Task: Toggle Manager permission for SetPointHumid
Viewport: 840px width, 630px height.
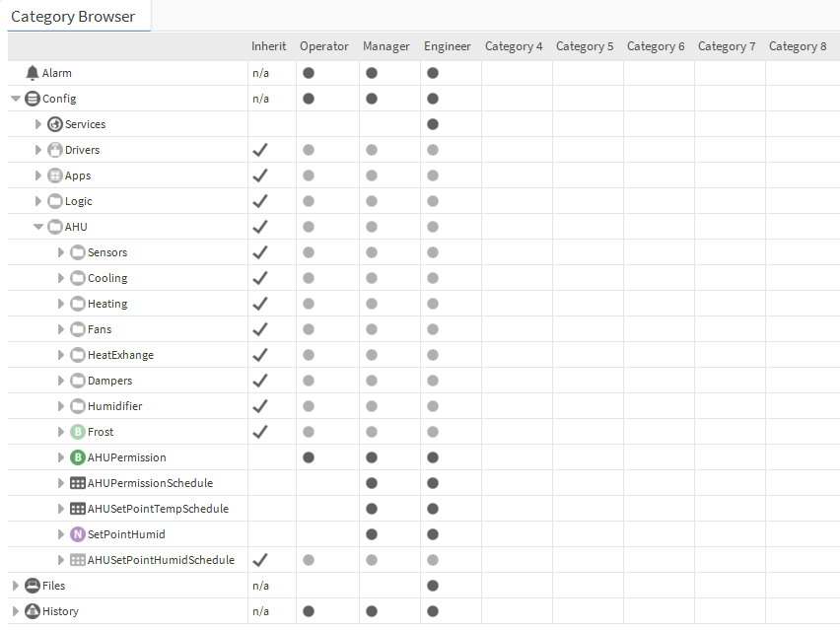Action: pyautogui.click(x=371, y=533)
